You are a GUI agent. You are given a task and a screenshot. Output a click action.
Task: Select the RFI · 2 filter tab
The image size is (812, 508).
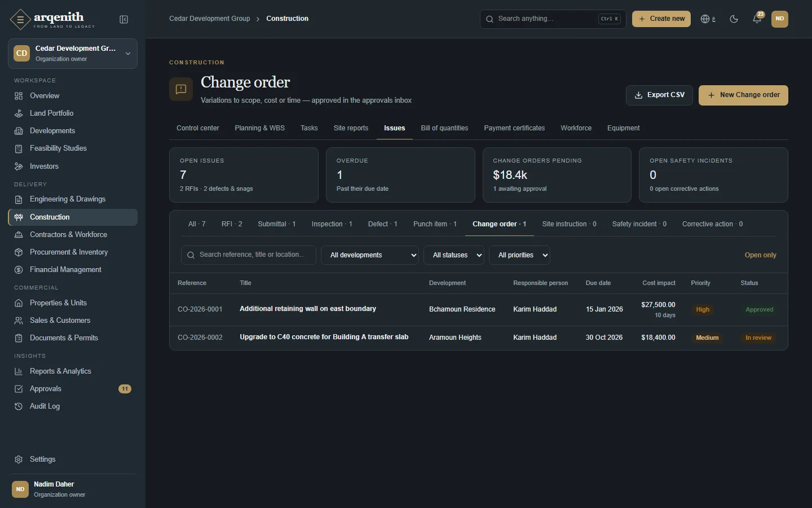[x=232, y=224]
